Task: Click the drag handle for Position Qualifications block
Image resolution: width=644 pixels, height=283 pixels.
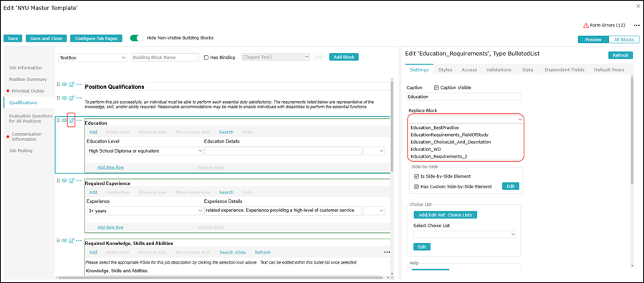Action: point(58,85)
